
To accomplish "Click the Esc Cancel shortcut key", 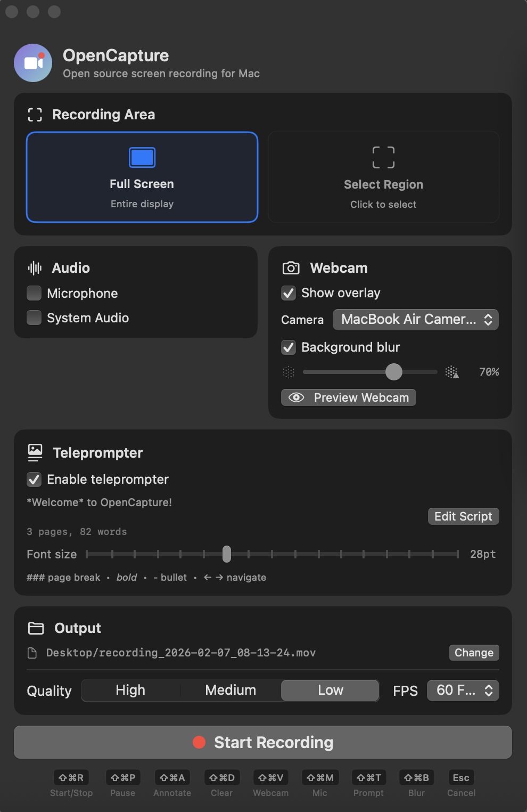I will (x=461, y=778).
